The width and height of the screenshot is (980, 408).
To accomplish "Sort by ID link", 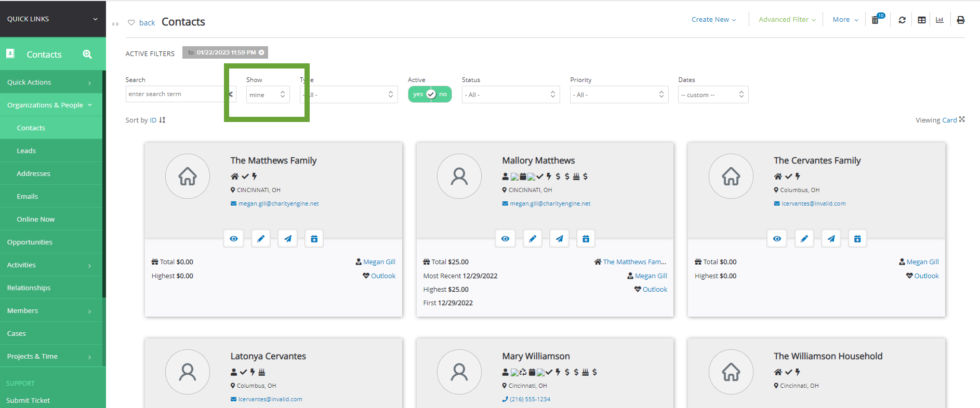I will click(153, 120).
